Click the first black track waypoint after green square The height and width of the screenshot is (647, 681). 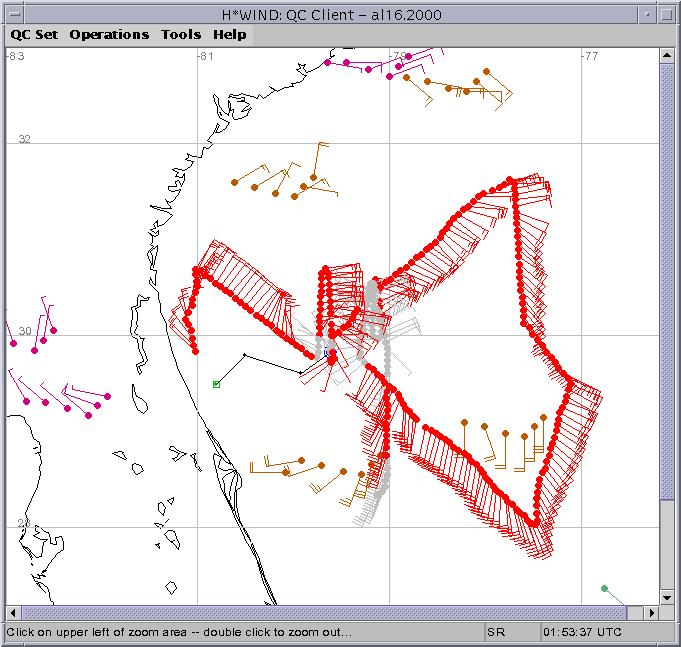click(x=245, y=354)
